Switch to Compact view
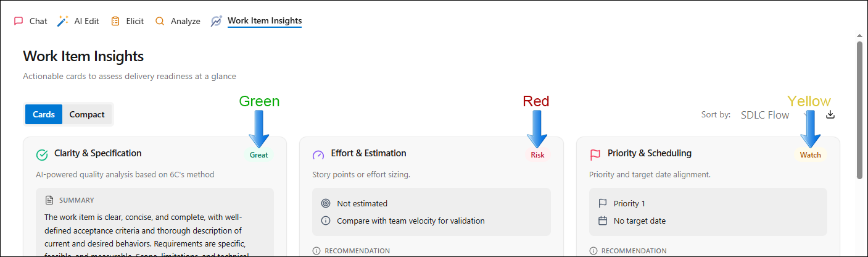This screenshot has height=257, width=868. coord(87,114)
